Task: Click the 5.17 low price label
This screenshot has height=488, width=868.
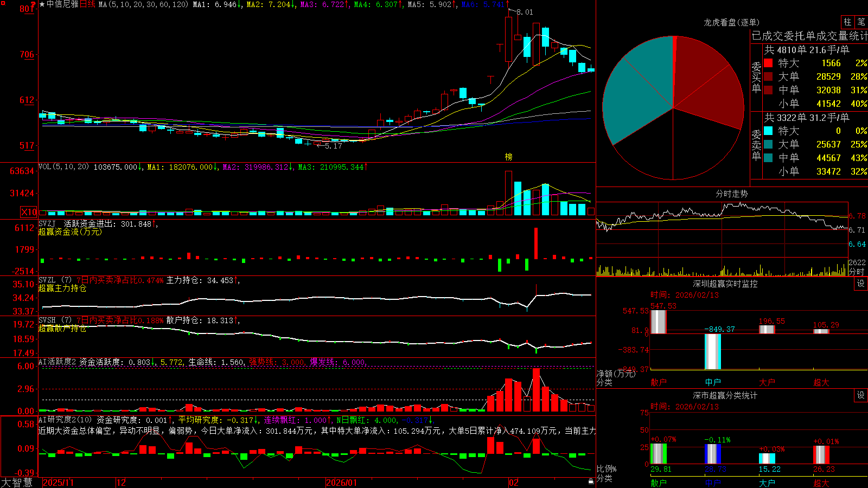Action: point(334,146)
